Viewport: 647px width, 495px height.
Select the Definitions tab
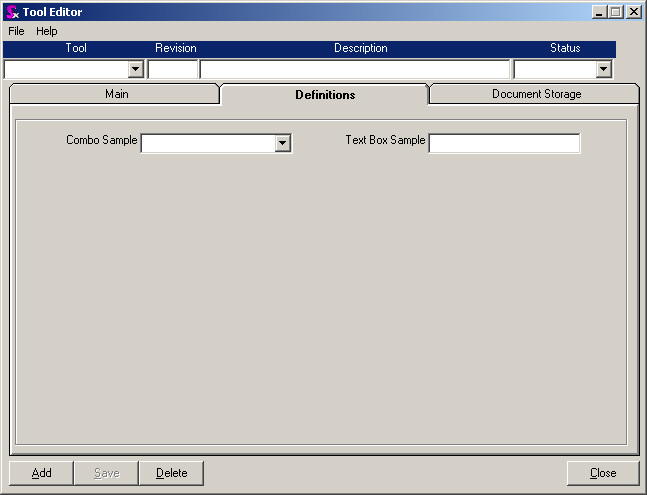tap(325, 95)
